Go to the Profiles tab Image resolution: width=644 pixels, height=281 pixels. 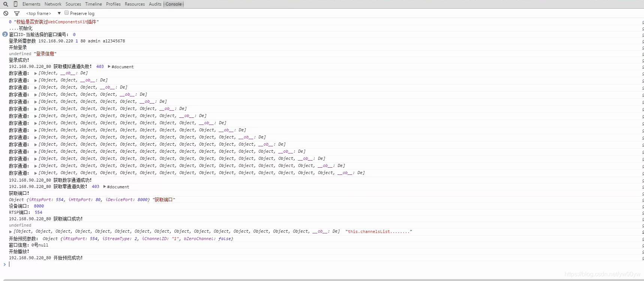tap(113, 4)
